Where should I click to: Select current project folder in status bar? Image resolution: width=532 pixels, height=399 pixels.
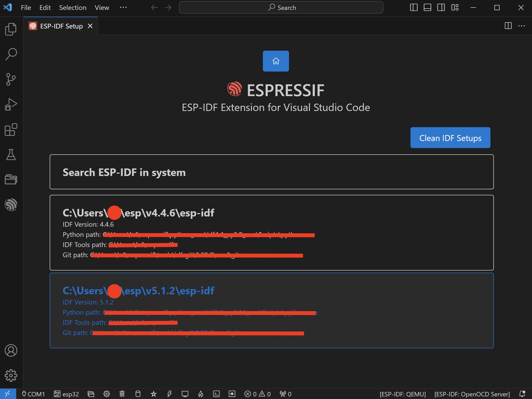(x=91, y=394)
